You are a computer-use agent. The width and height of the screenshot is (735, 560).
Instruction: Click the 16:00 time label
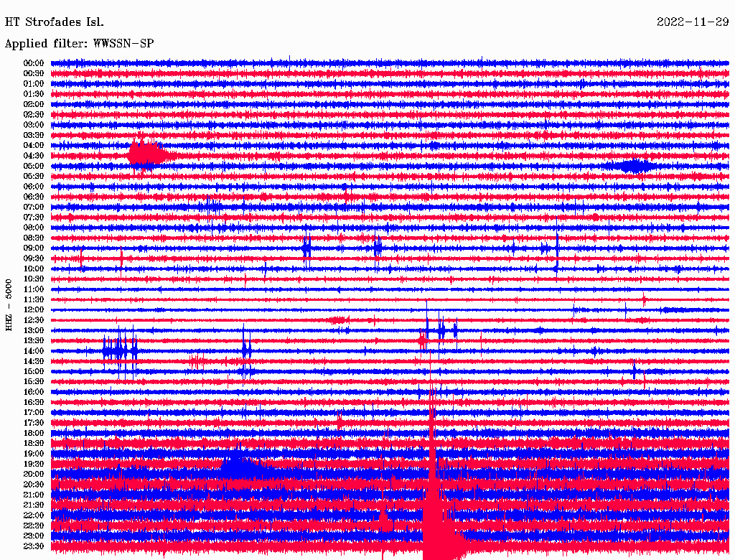tap(34, 392)
